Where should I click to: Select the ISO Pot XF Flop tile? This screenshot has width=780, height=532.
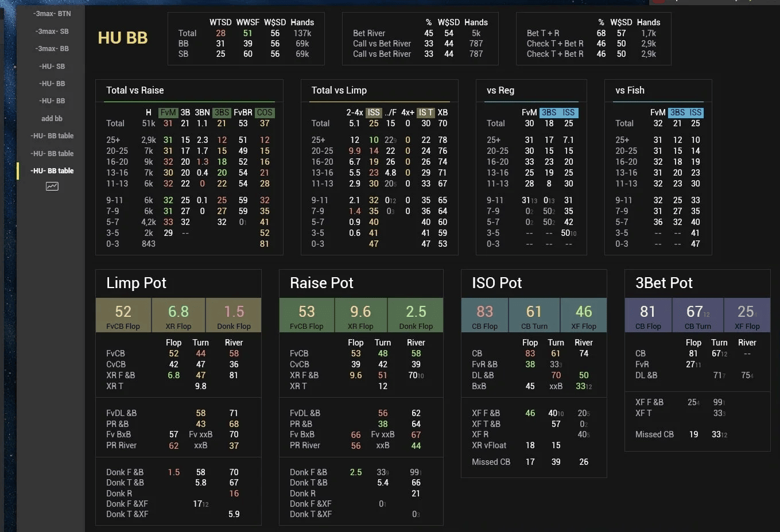click(x=583, y=315)
